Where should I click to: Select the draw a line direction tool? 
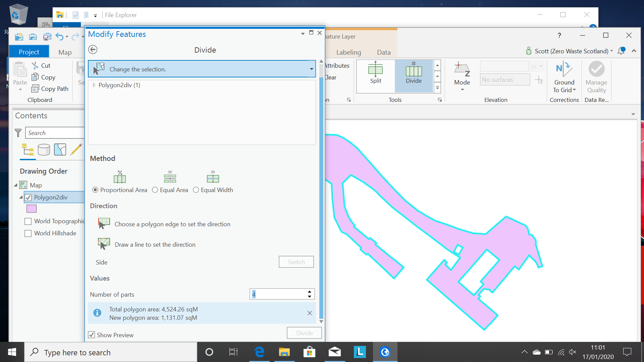tap(104, 244)
